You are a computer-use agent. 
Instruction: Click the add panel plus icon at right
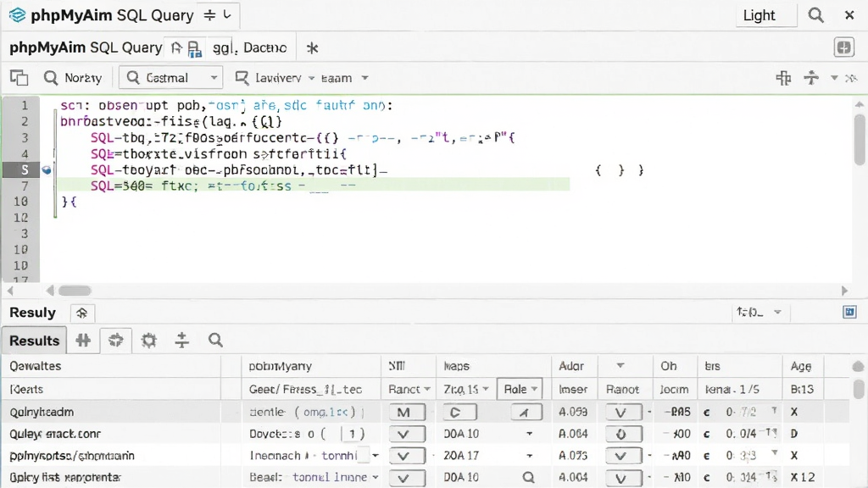[843, 47]
